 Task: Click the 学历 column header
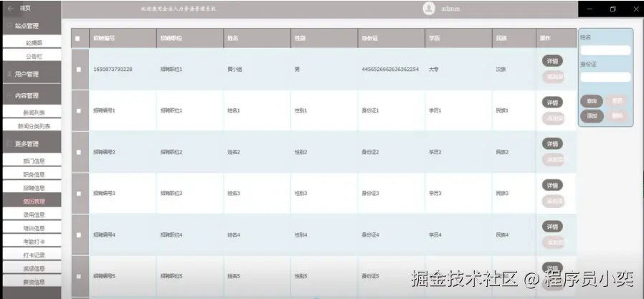[458, 38]
